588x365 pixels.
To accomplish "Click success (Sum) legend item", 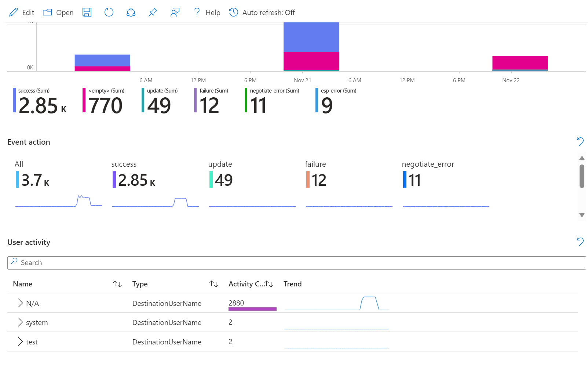I will (x=40, y=101).
